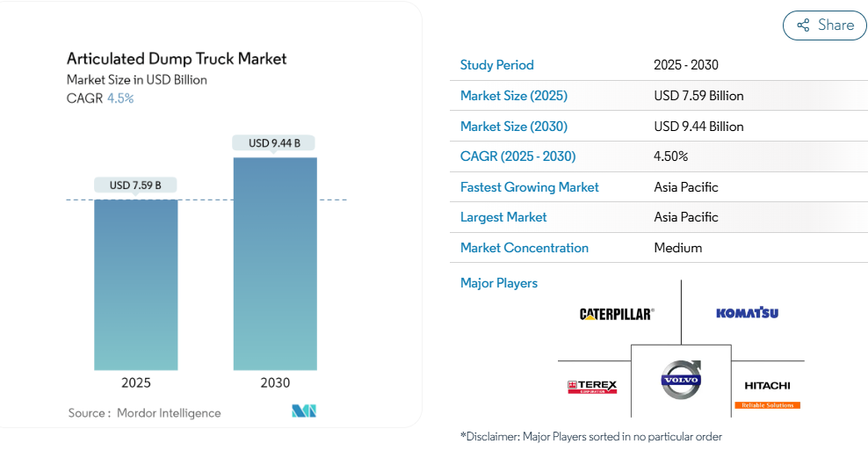Click the Mordor Intelligence logo icon
This screenshot has width=868, height=451.
pos(303,411)
